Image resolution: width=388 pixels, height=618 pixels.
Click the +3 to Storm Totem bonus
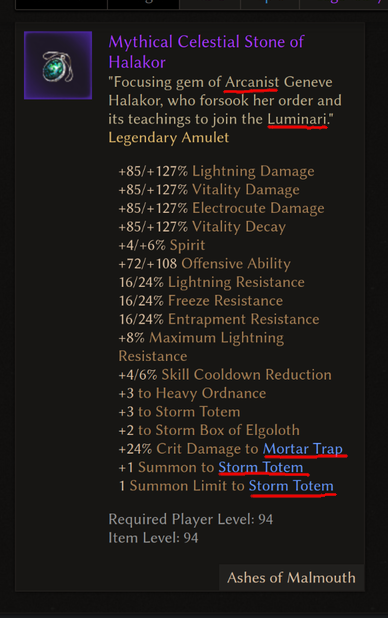pos(179,412)
